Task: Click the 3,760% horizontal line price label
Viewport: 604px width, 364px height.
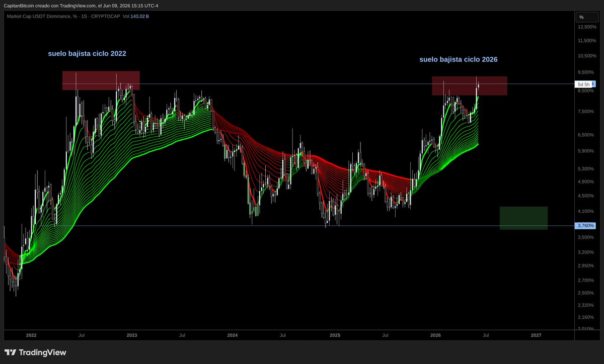Action: click(x=585, y=226)
